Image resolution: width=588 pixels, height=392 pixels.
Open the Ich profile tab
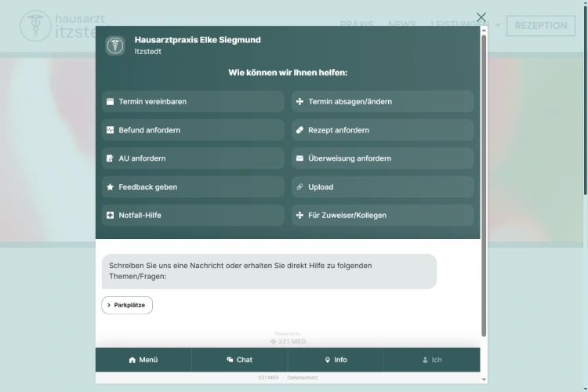[432, 360]
